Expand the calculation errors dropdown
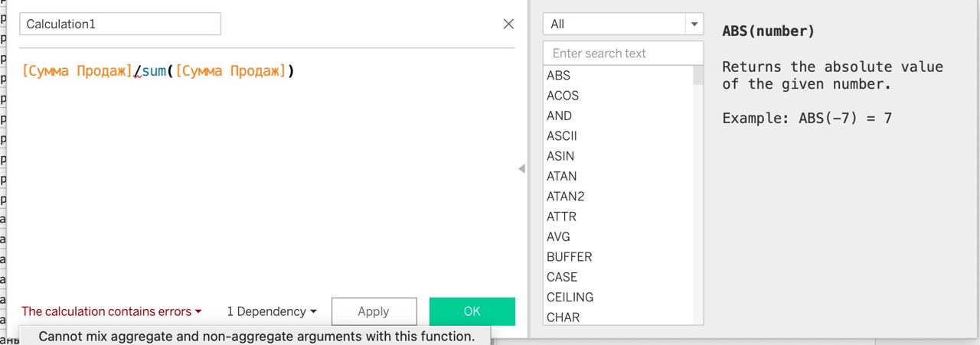This screenshot has height=345, width=980. (x=112, y=311)
